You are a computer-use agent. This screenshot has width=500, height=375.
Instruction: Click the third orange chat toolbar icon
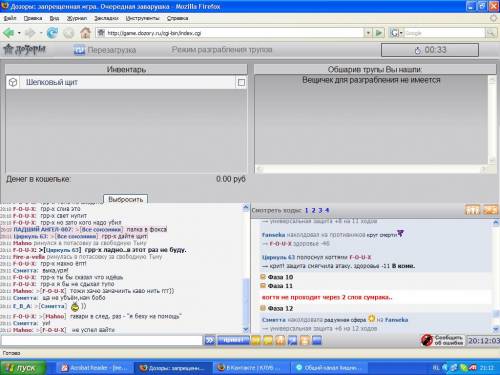tap(280, 340)
